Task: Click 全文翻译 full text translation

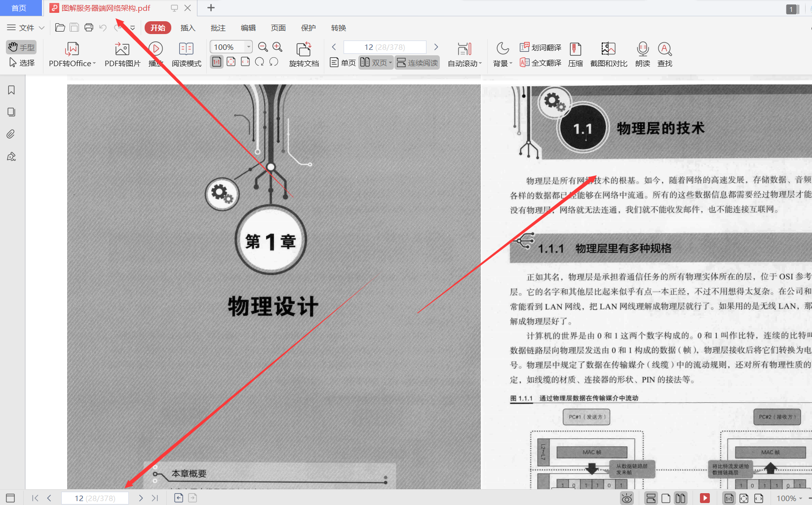Action: [541, 63]
